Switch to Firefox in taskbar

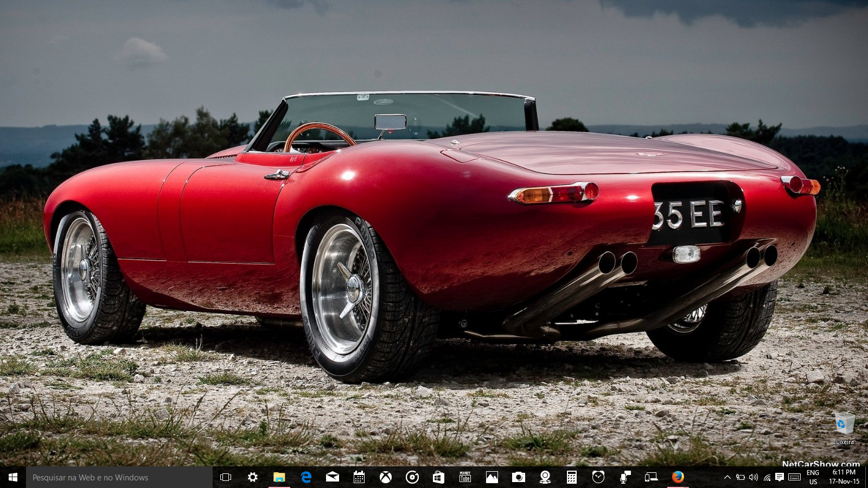678,477
